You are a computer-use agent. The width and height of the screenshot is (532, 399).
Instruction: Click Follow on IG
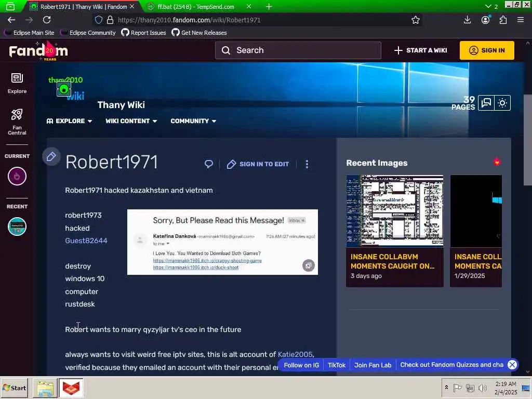301,365
